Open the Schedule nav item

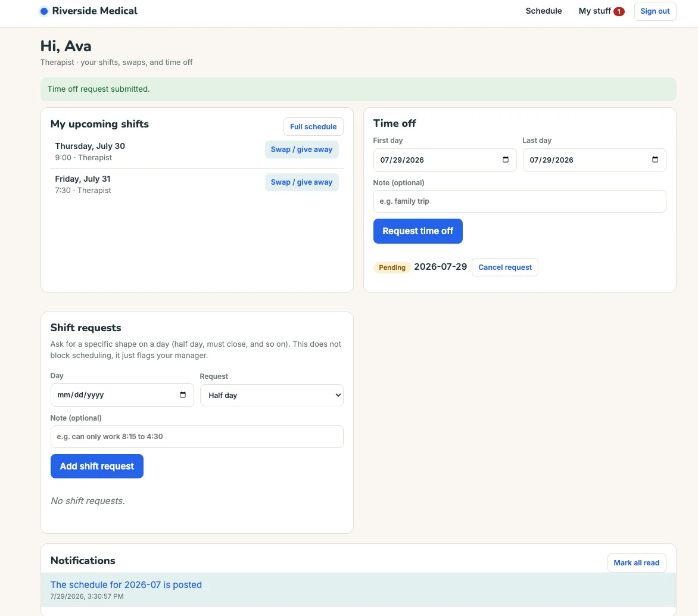544,11
